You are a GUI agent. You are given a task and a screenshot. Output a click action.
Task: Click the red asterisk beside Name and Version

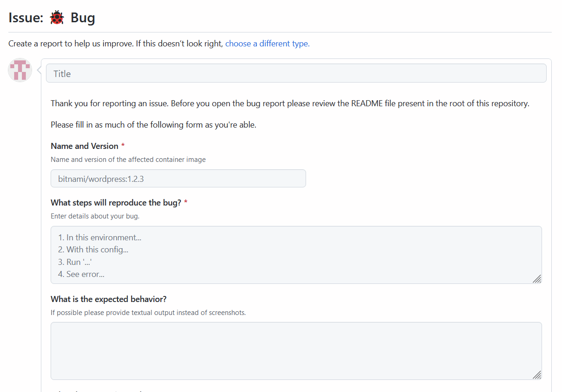coord(123,145)
